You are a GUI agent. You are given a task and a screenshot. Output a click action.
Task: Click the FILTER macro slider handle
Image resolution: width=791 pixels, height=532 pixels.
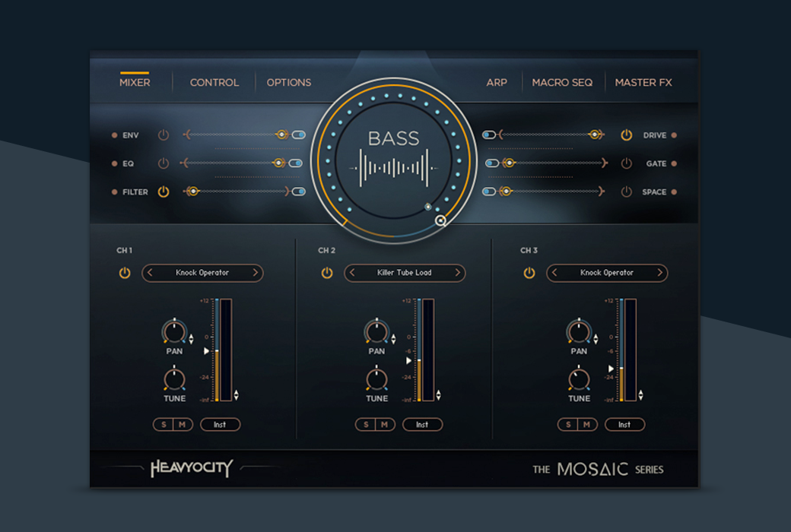pyautogui.click(x=192, y=191)
